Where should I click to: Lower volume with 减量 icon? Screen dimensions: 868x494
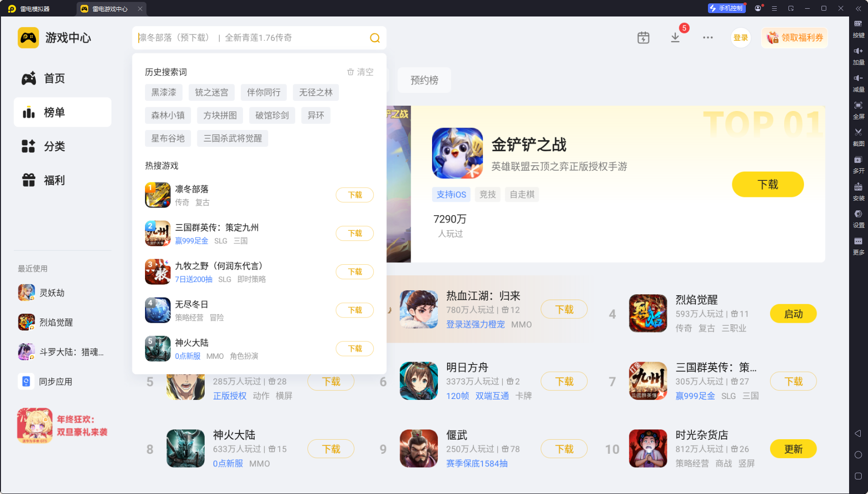click(x=858, y=83)
